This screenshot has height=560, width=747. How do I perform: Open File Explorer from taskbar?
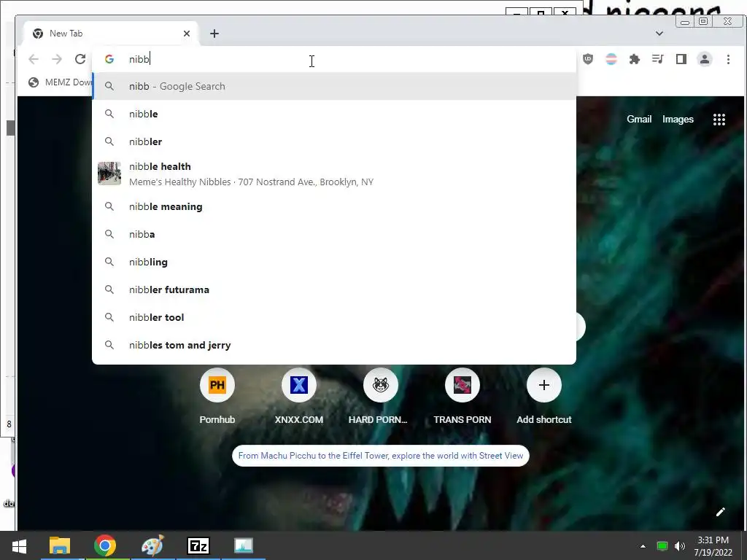[x=60, y=545]
